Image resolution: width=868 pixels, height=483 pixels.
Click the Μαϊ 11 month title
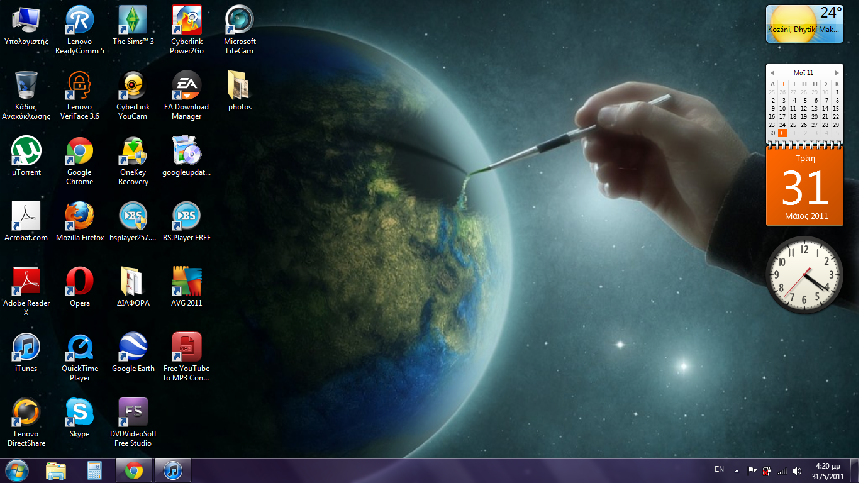[804, 73]
